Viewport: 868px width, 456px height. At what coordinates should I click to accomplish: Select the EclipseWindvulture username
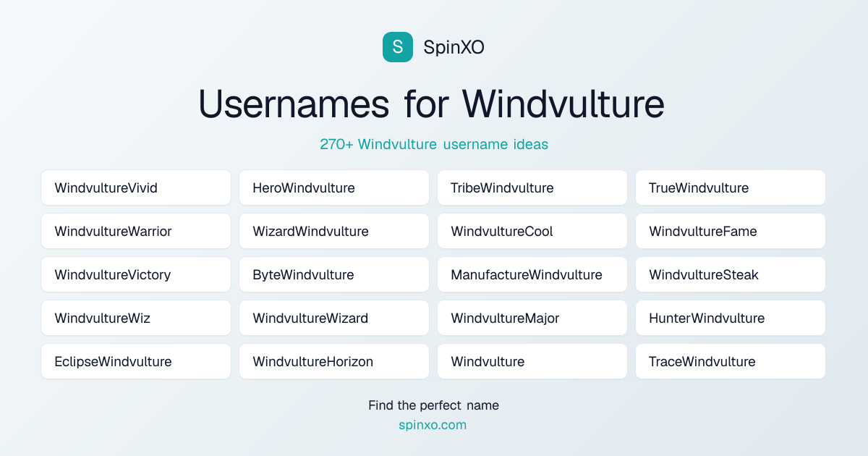click(136, 361)
